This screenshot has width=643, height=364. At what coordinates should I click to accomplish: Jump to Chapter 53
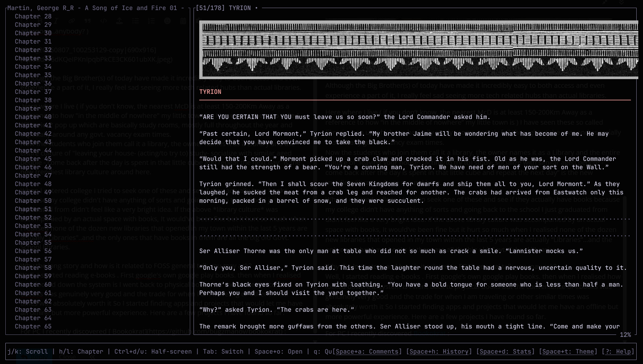tap(33, 226)
